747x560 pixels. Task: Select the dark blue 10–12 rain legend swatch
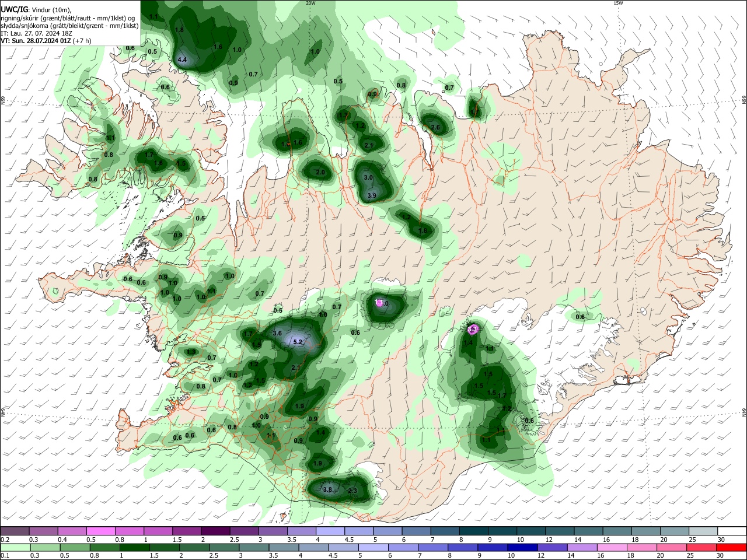tap(522, 547)
